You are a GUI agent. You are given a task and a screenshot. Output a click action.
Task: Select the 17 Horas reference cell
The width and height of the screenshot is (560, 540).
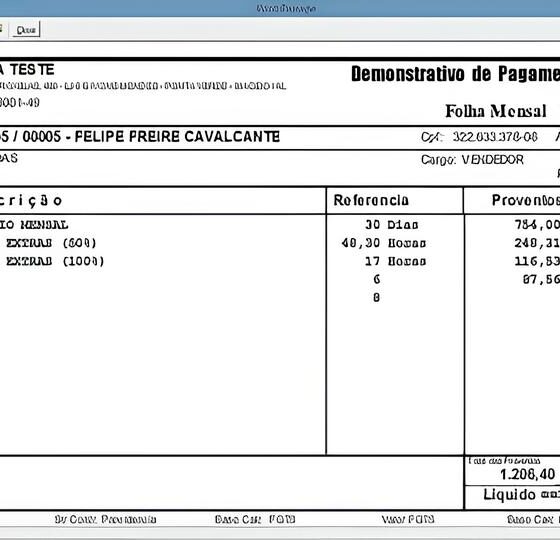(395, 261)
